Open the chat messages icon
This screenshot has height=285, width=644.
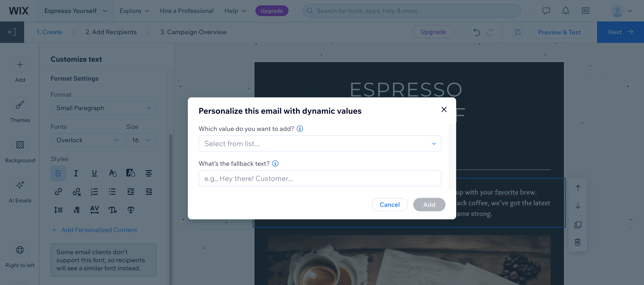pos(546,11)
